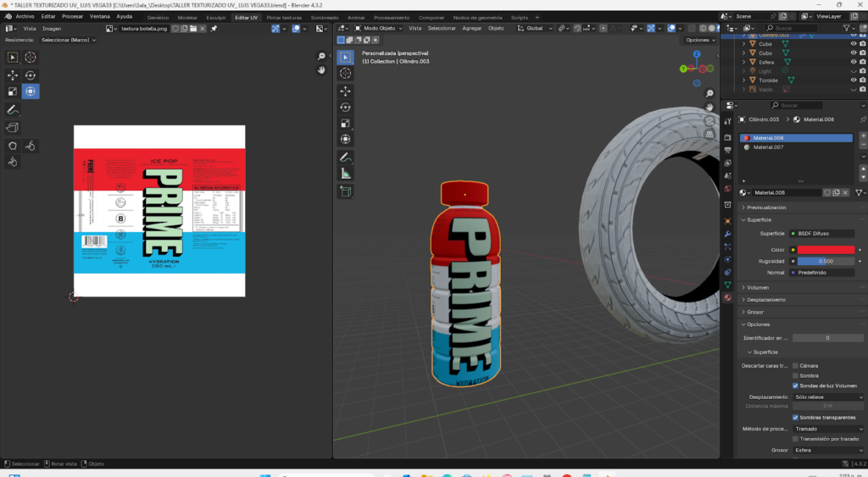Click the pan hand icon in 3D viewport
The height and width of the screenshot is (477, 868).
pos(709,108)
